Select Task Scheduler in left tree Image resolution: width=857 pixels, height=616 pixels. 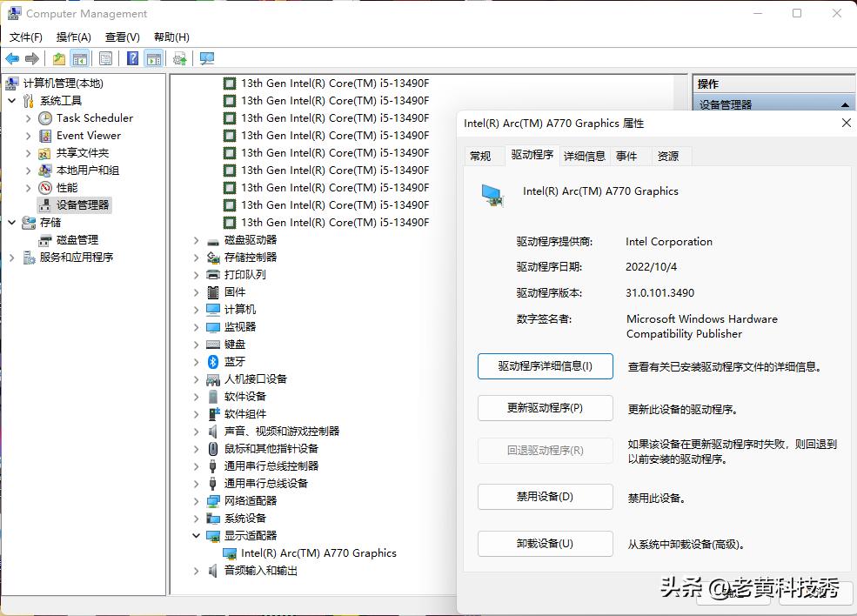click(x=94, y=118)
